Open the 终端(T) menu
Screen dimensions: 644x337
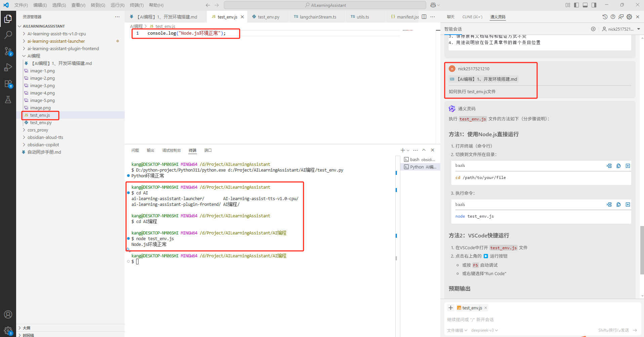tap(136, 5)
